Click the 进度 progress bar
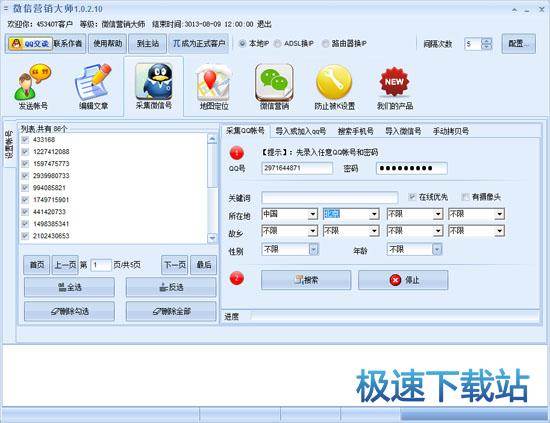The image size is (550, 423). pyautogui.click(x=395, y=316)
